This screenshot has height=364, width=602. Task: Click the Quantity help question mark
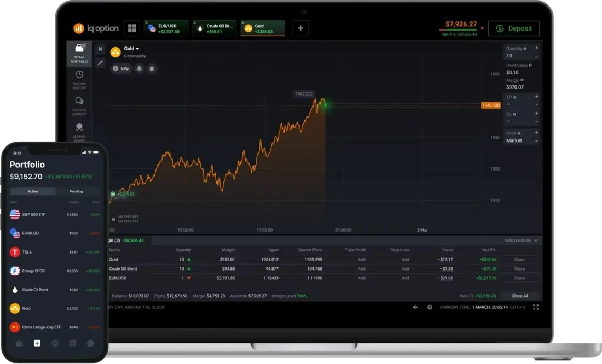click(x=525, y=49)
